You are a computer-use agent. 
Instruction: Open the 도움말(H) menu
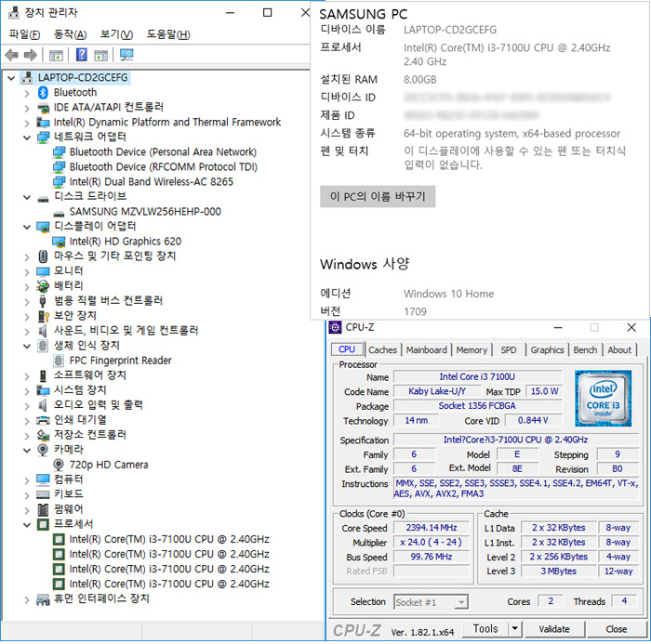(x=168, y=34)
